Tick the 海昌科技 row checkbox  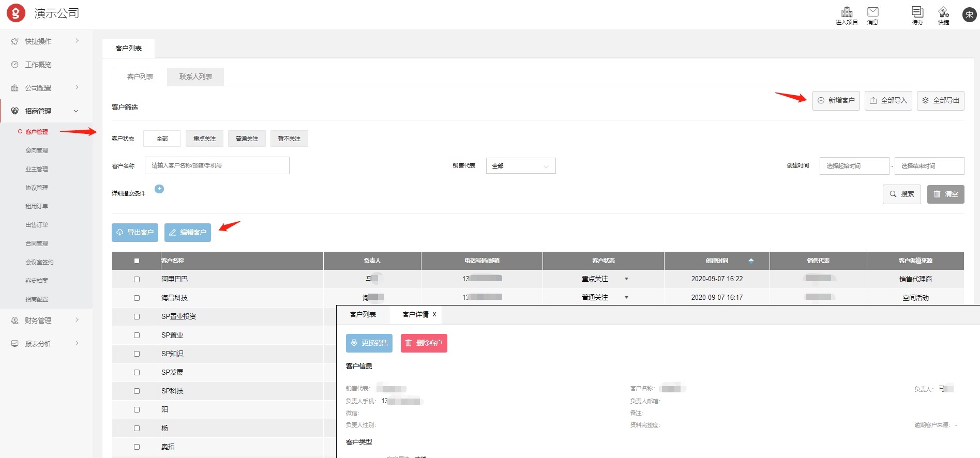click(x=137, y=298)
